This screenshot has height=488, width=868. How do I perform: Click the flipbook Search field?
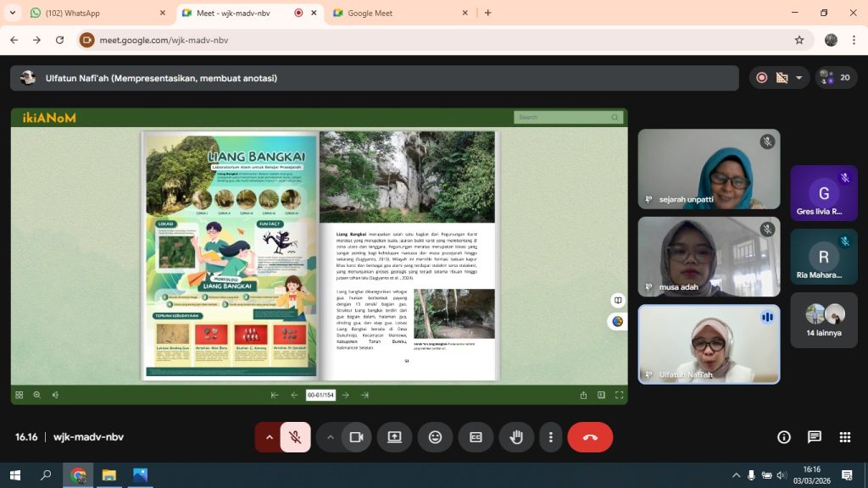coord(563,117)
